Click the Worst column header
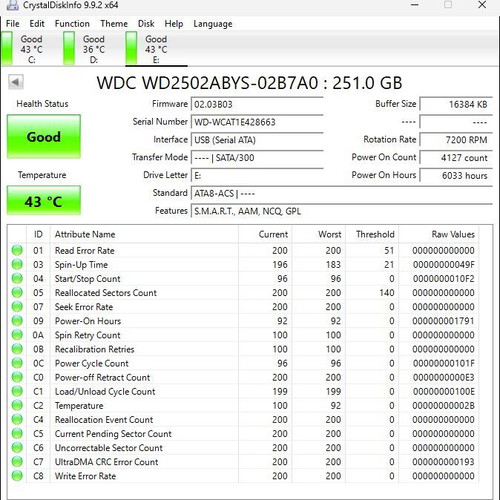The height and width of the screenshot is (500, 500). tap(319, 234)
